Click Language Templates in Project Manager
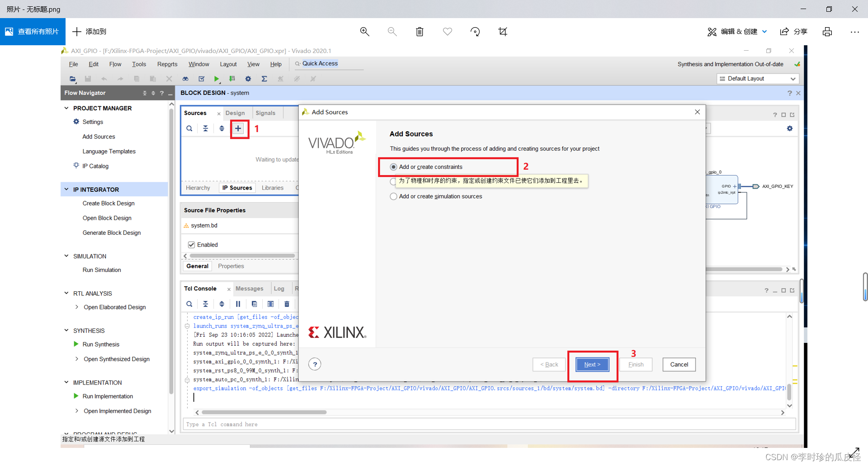The image size is (868, 466). (109, 152)
